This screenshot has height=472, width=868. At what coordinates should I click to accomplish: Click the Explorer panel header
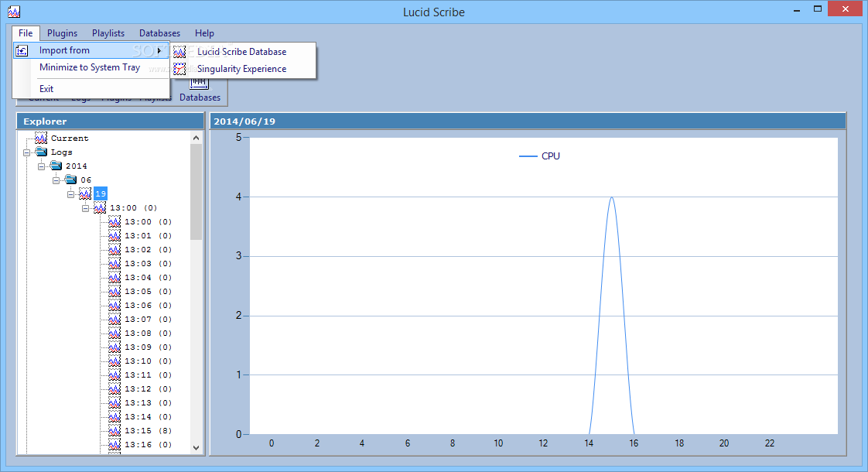point(110,121)
